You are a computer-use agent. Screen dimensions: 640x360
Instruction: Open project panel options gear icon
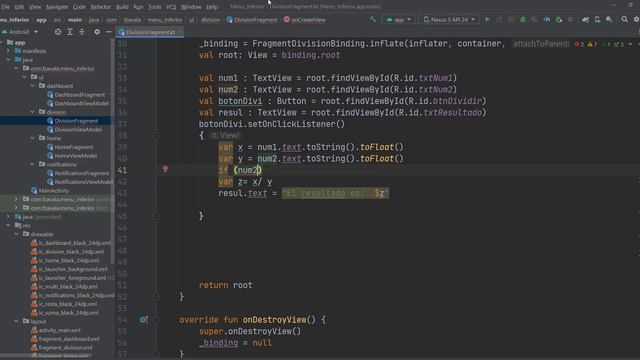pos(97,31)
